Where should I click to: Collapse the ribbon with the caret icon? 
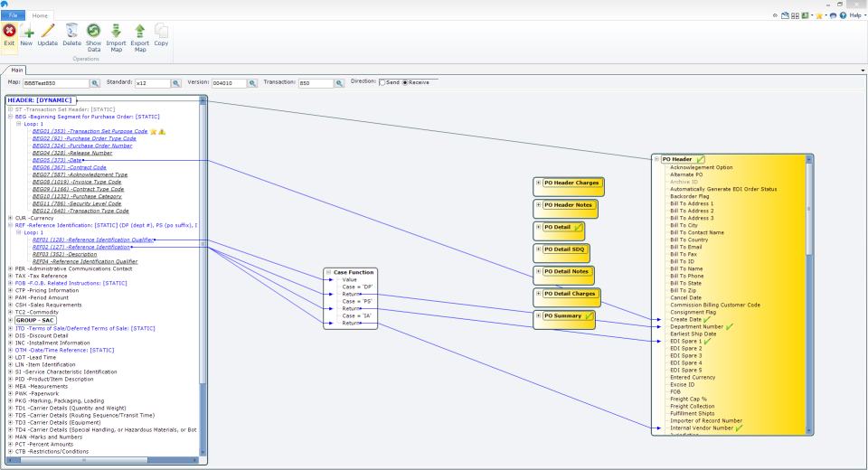point(775,15)
